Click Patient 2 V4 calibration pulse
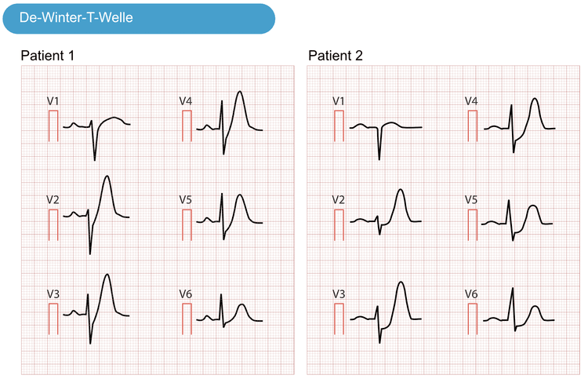588x386 pixels. 473,126
